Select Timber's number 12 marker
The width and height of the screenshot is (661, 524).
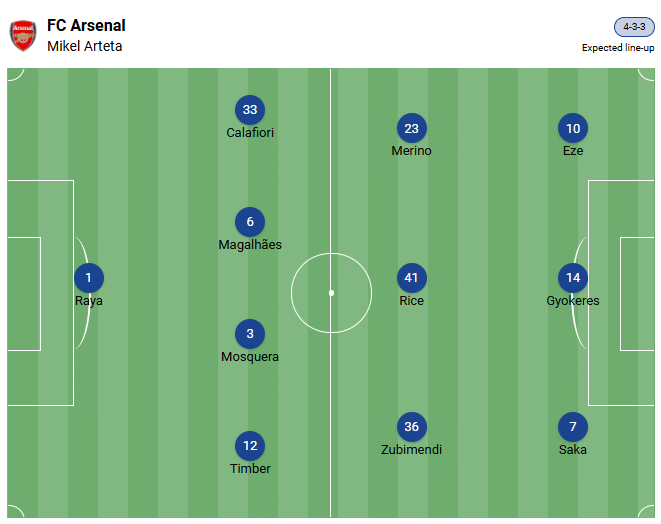(x=250, y=446)
